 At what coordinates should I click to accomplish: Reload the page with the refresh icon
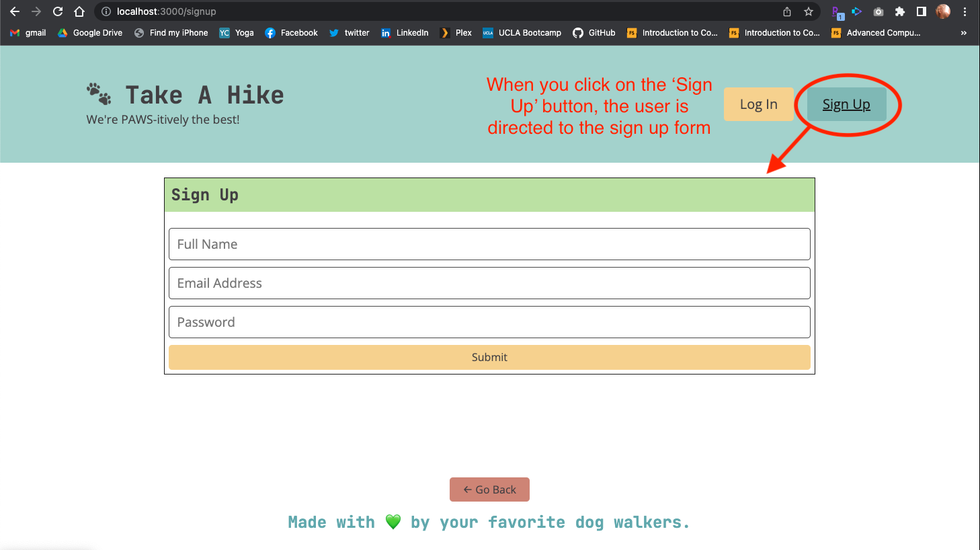pos(58,11)
